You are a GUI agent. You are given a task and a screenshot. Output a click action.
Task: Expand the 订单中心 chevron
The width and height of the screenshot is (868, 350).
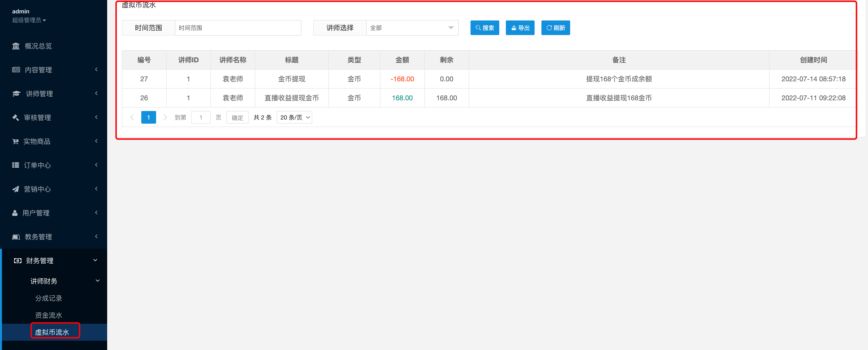(x=96, y=165)
